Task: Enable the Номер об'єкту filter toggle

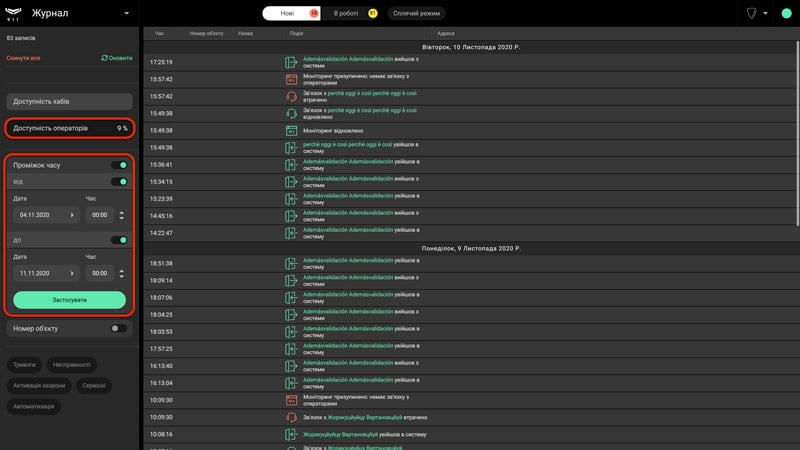Action: point(119,329)
